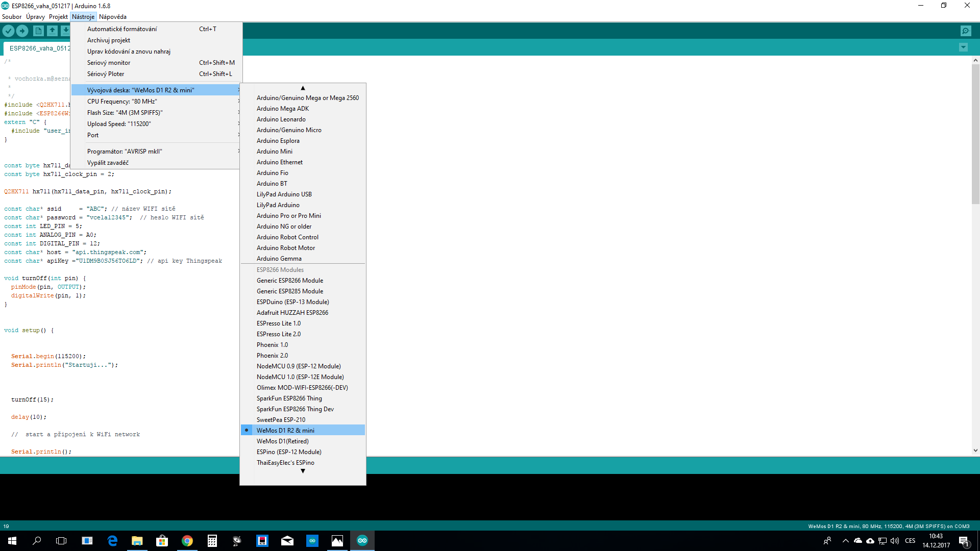
Task: Open Microsoft Edge in taskbar
Action: pyautogui.click(x=112, y=541)
